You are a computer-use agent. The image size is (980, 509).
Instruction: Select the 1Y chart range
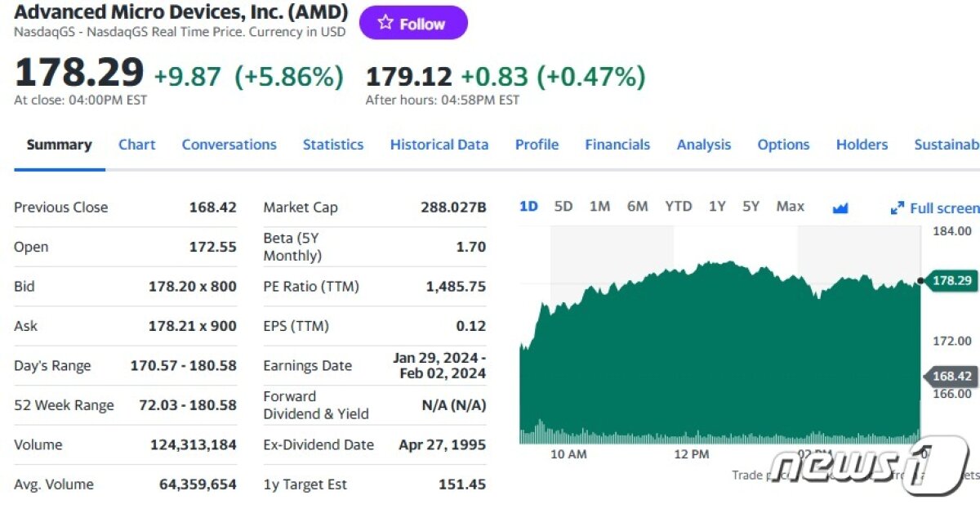717,207
